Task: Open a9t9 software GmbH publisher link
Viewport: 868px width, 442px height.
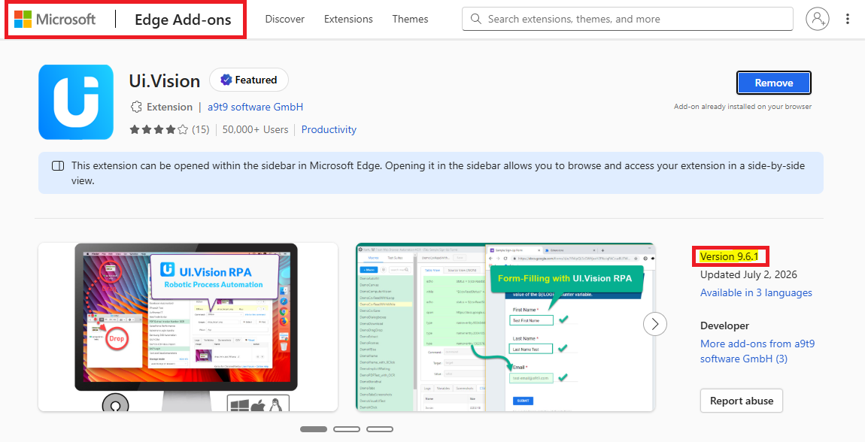Action: [x=255, y=107]
